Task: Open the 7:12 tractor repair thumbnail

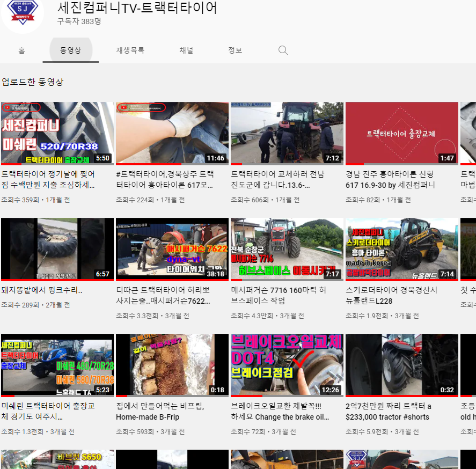Action: tap(287, 133)
